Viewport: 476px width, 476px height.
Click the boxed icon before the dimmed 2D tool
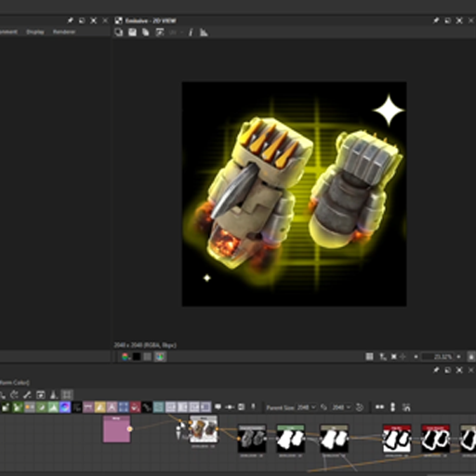pyautogui.click(x=160, y=33)
